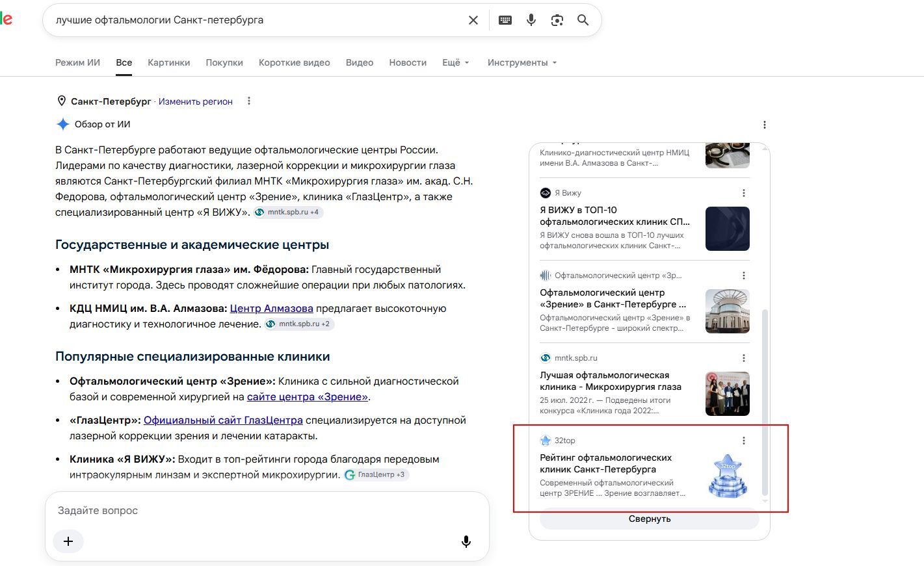
Task: Open the AI overview three-dot options menu
Action: 765,125
